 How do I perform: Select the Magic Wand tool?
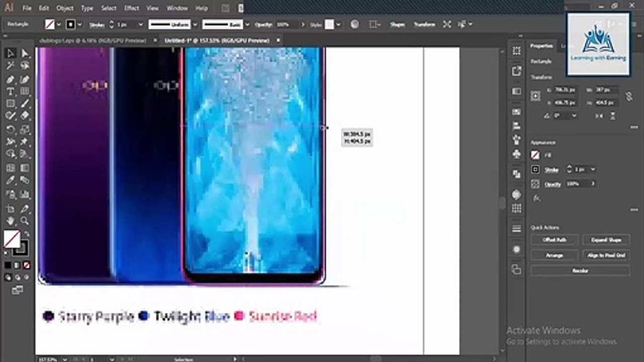[11, 65]
